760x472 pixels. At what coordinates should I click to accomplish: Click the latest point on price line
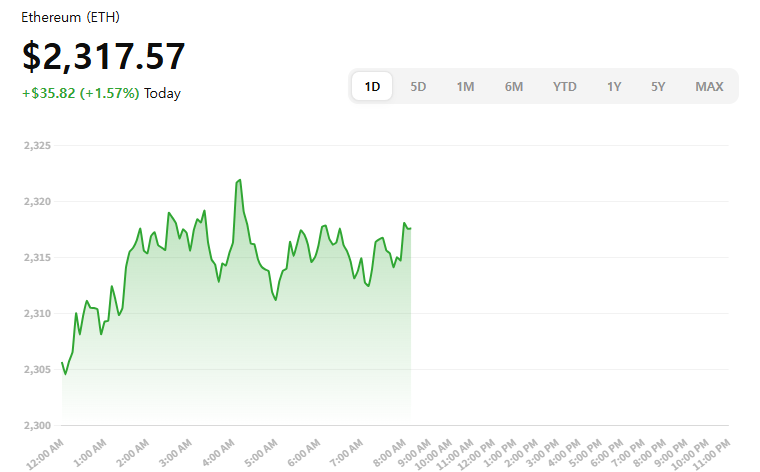tap(411, 228)
